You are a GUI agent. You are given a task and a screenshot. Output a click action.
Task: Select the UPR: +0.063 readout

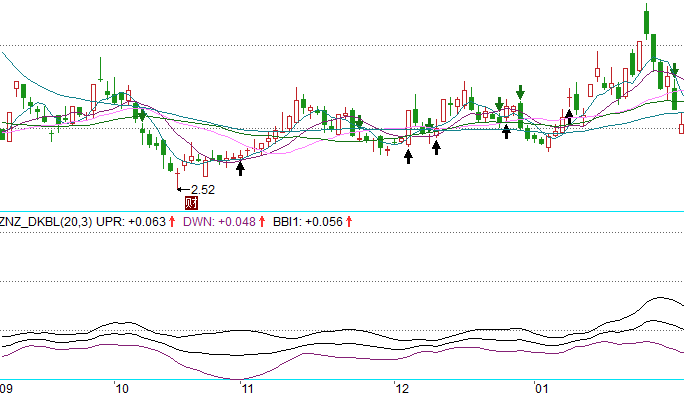pyautogui.click(x=131, y=222)
